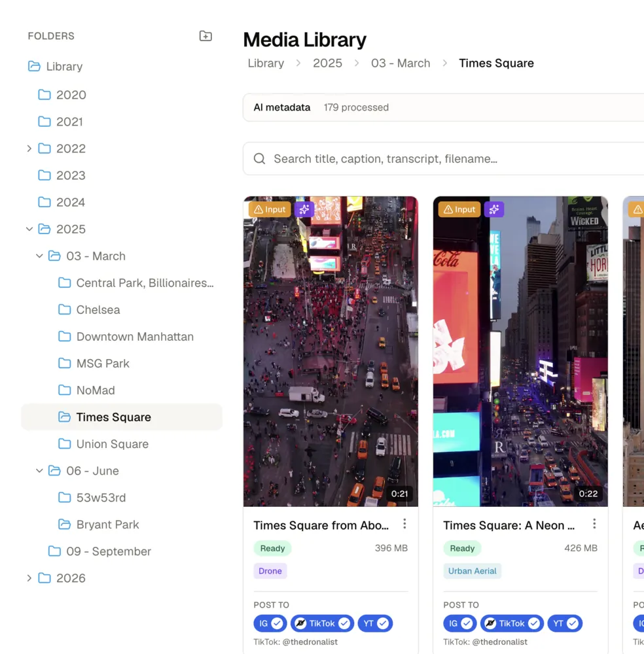Expand the 2022 folder chevron

pos(29,148)
